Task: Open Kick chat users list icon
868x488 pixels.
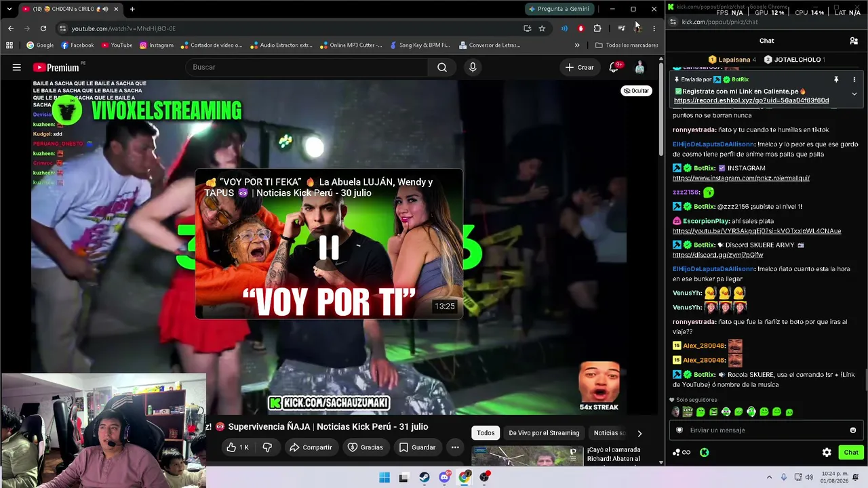Action: coord(854,41)
